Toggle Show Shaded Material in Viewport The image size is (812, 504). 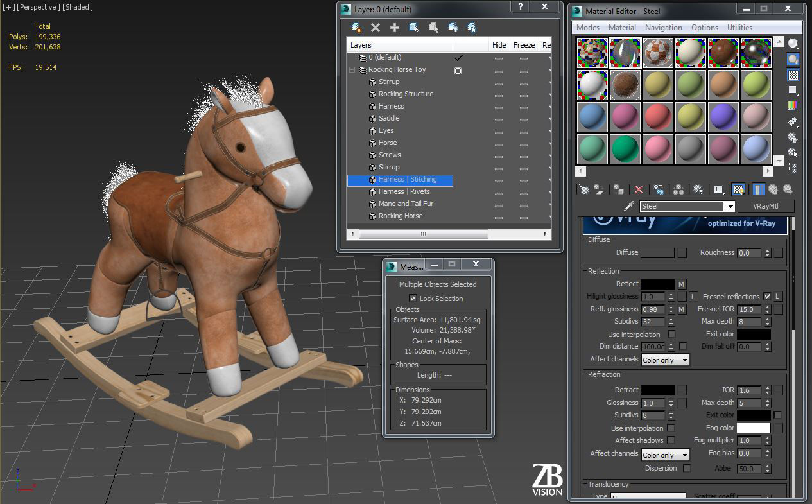coord(738,189)
